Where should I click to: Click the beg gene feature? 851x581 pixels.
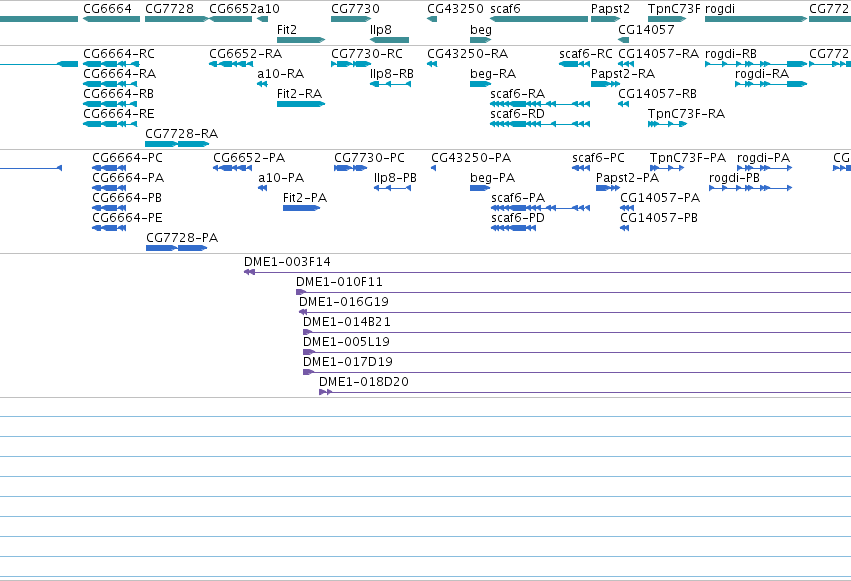click(x=480, y=40)
